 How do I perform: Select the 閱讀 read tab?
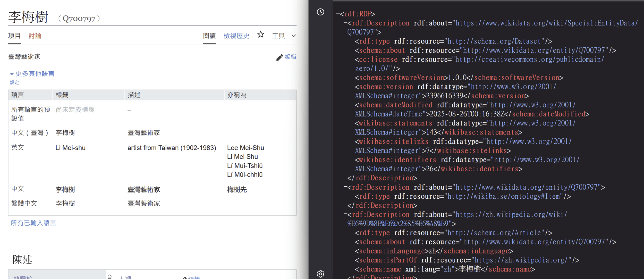209,36
